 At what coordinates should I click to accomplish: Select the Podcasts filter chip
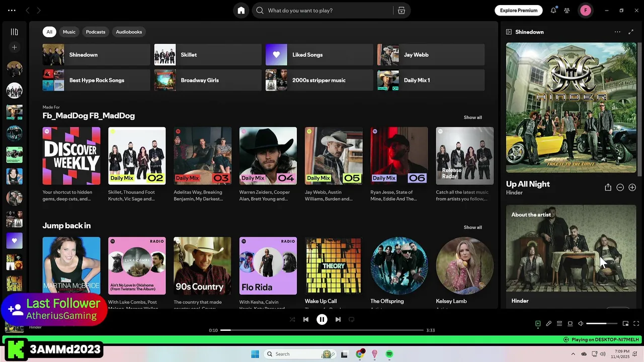(x=96, y=32)
